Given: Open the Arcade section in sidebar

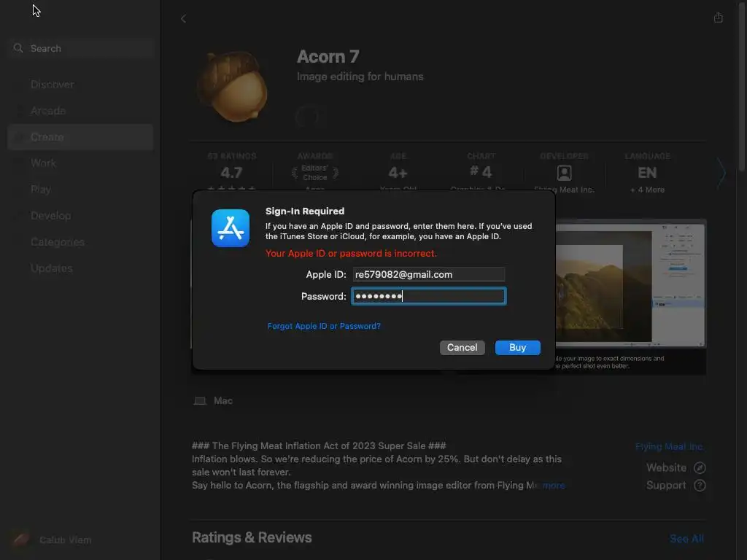Looking at the screenshot, I should point(48,111).
